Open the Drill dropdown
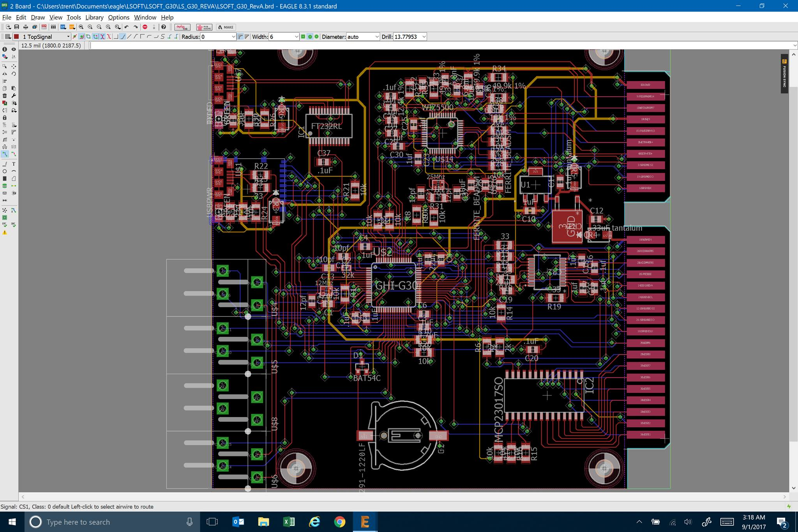This screenshot has height=532, width=798. [424, 37]
